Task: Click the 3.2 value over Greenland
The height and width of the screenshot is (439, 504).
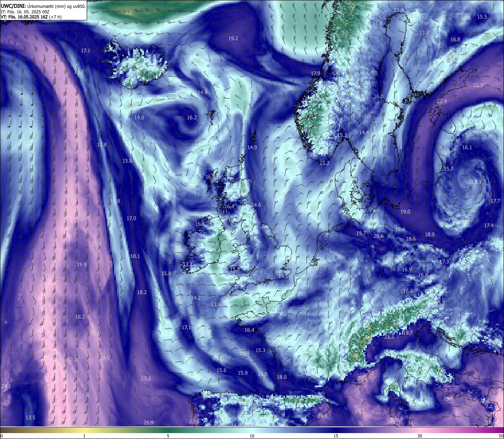Action: 128,13
